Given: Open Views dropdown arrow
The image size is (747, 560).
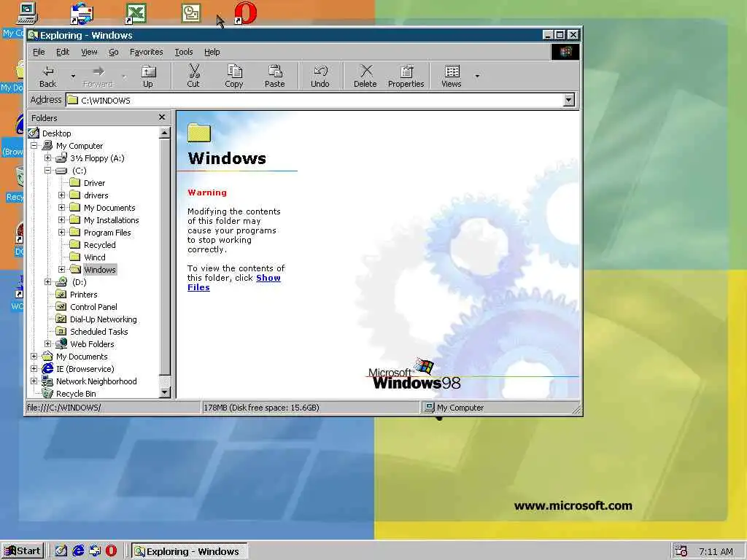Looking at the screenshot, I should pos(477,76).
